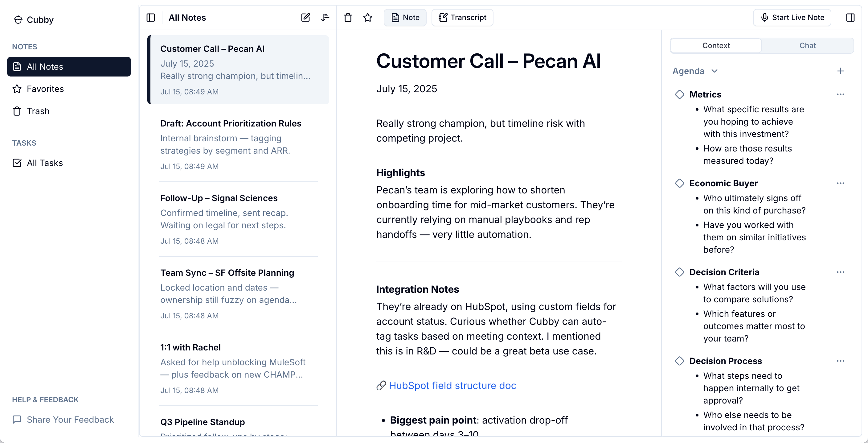Click 'Who else needs to be involved' bullet
The image size is (868, 443).
(753, 421)
